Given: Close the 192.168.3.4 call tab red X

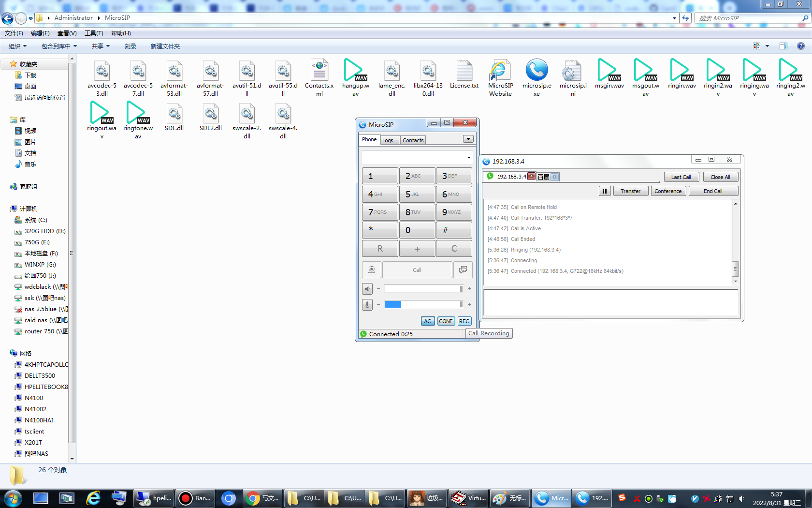Looking at the screenshot, I should coord(531,176).
